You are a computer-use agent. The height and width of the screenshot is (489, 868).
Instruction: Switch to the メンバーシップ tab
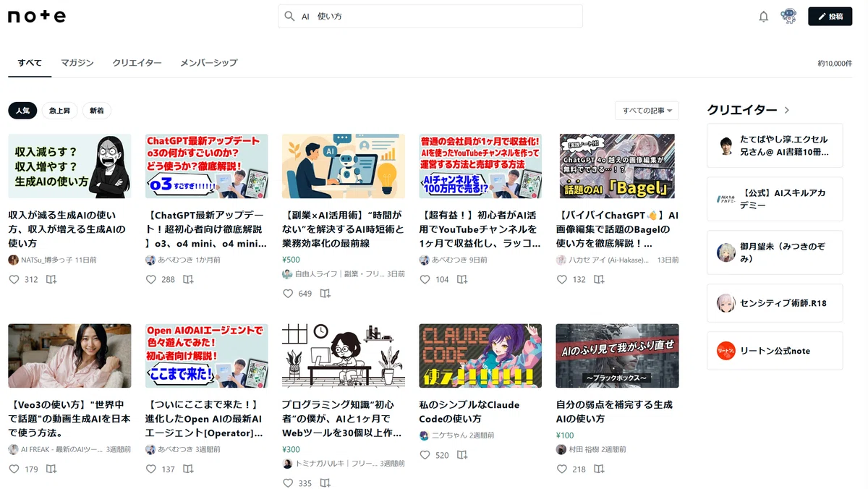tap(208, 63)
